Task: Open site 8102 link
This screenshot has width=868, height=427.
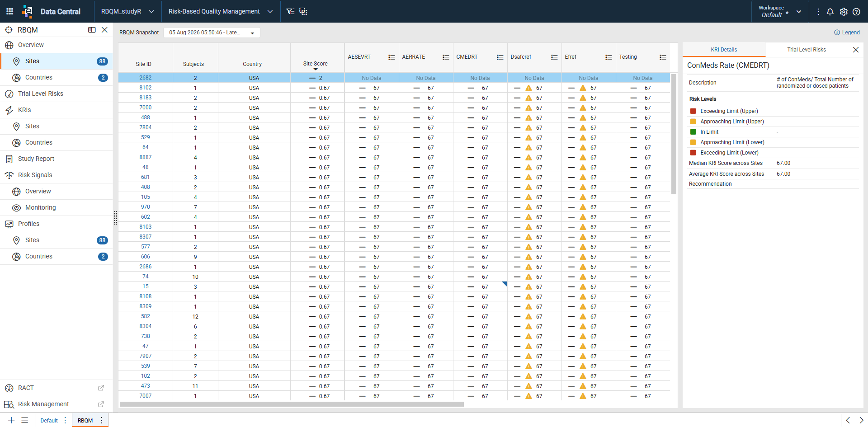Action: [145, 88]
